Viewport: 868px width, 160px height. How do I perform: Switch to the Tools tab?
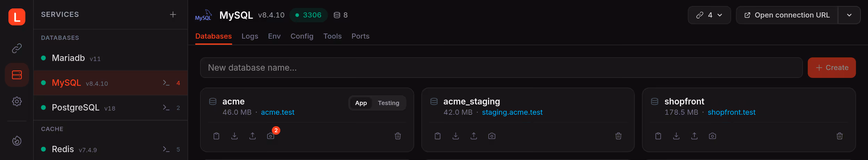[332, 36]
